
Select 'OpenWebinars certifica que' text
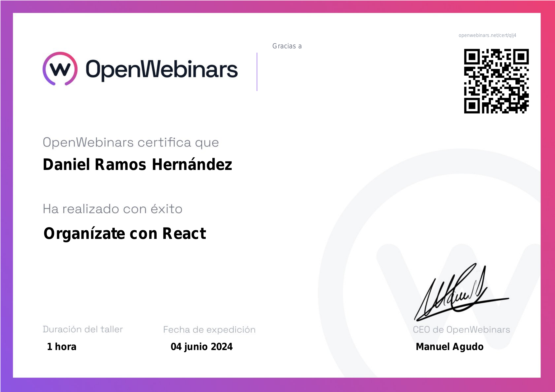click(131, 142)
